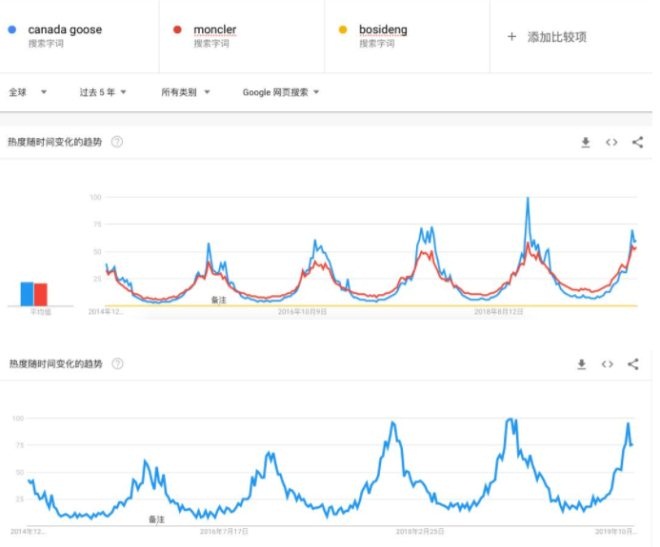Open the 过去 5 年 time range dropdown
This screenshot has width=660, height=547.
tap(103, 92)
